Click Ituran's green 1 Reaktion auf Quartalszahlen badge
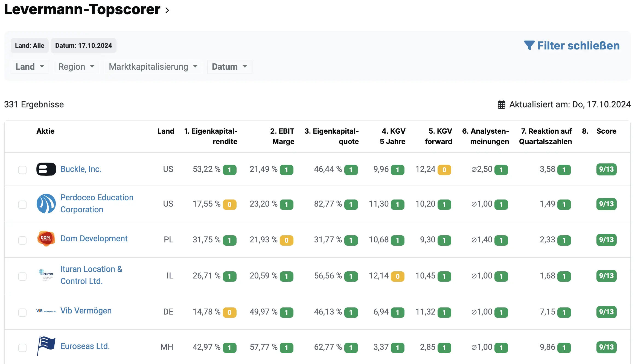Image resolution: width=635 pixels, height=364 pixels. coord(564,276)
